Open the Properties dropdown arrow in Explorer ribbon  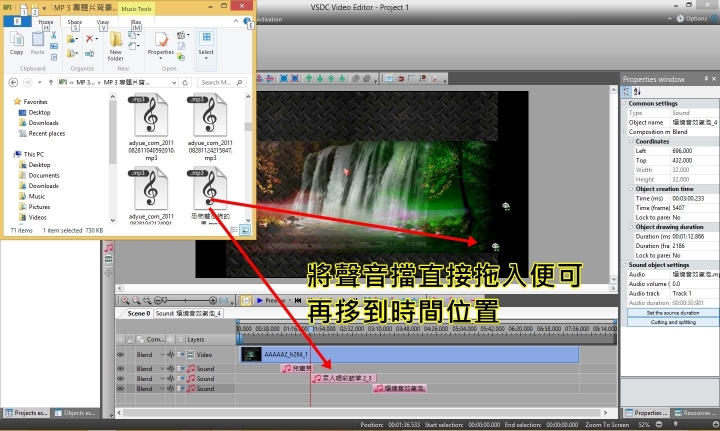pyautogui.click(x=161, y=58)
